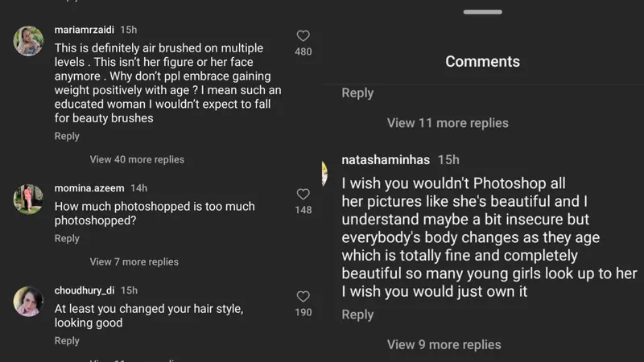Like choudhury_di's hair style comment
The width and height of the screenshot is (644, 362).
[x=303, y=297]
